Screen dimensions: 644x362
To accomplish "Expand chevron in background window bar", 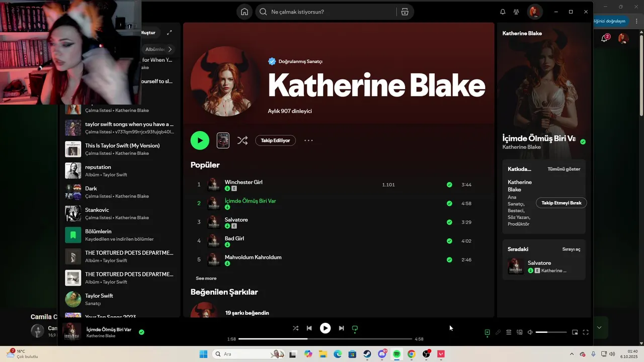I will (599, 327).
